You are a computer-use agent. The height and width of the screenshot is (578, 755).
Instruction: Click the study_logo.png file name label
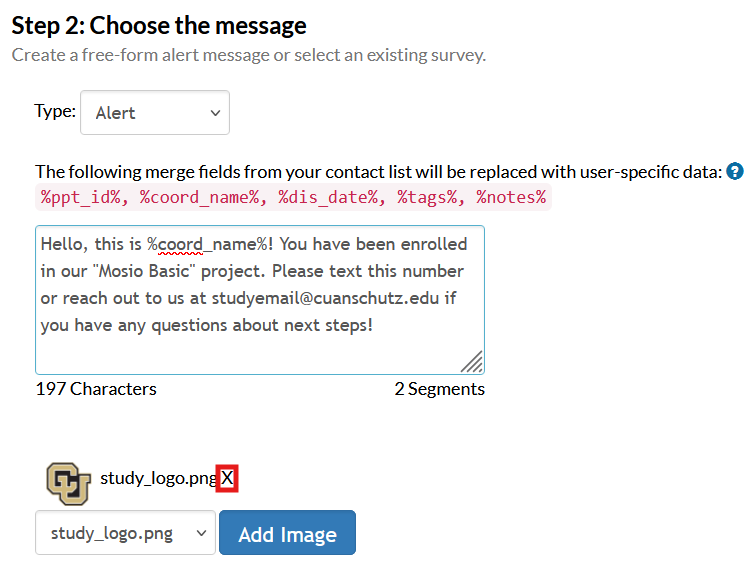(158, 478)
